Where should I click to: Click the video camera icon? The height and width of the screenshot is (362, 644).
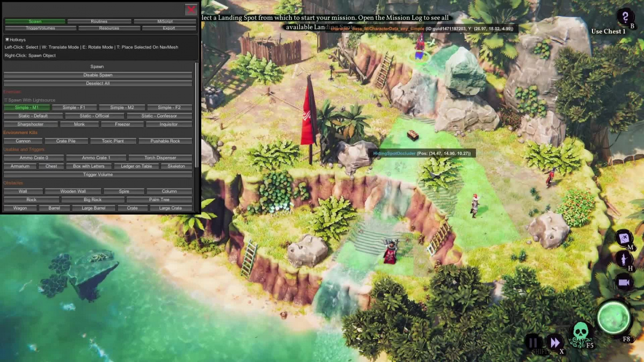[x=624, y=282]
